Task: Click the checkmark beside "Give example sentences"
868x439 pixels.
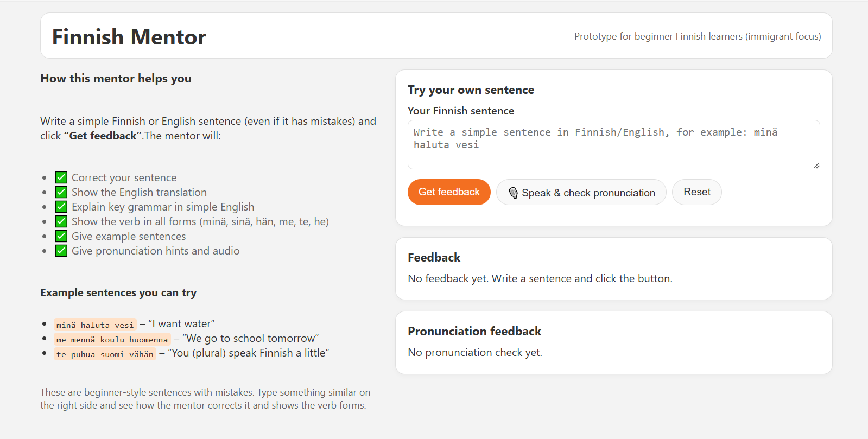Action: click(x=60, y=236)
